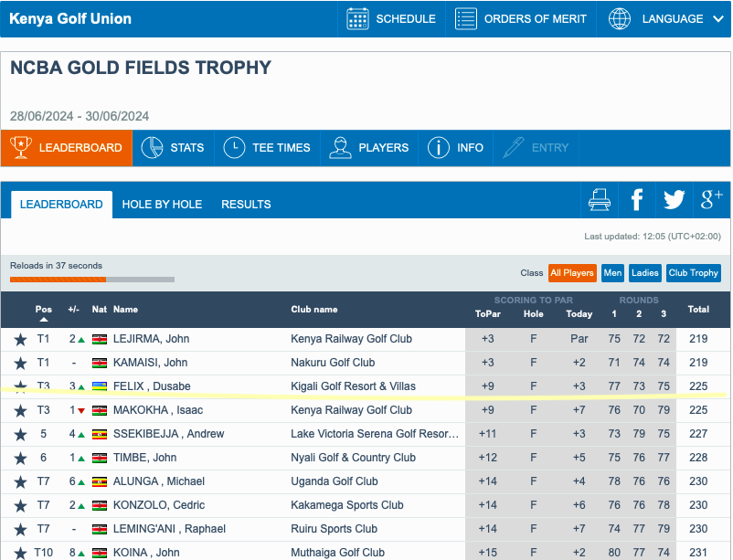Click club Kakamega Sports Club
Image resolution: width=733 pixels, height=560 pixels.
[347, 505]
